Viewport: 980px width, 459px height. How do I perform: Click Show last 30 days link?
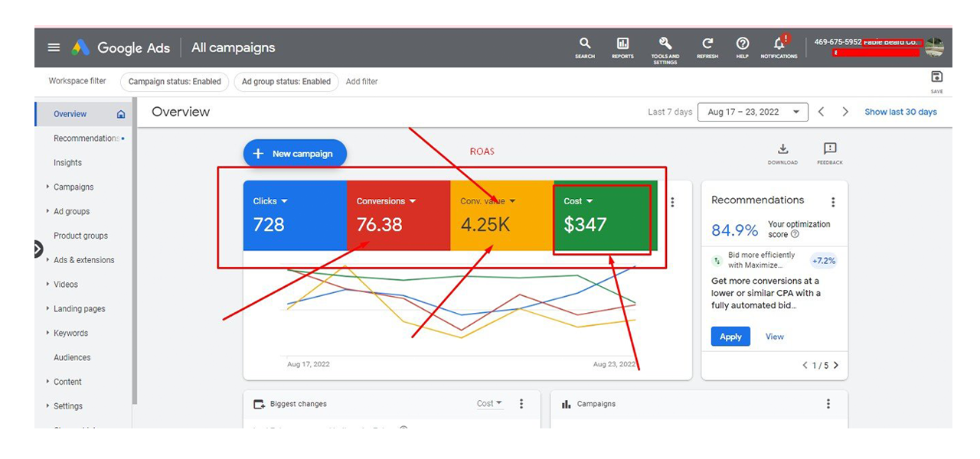click(900, 112)
